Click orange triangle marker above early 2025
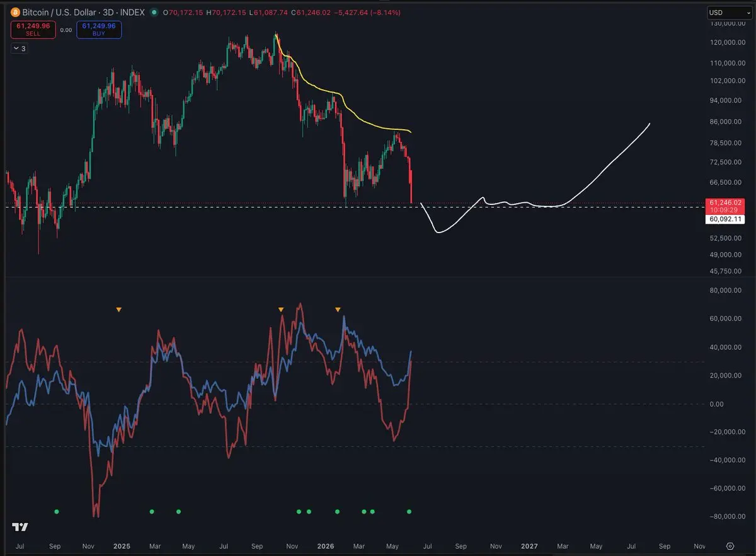This screenshot has height=556, width=756. click(x=118, y=310)
